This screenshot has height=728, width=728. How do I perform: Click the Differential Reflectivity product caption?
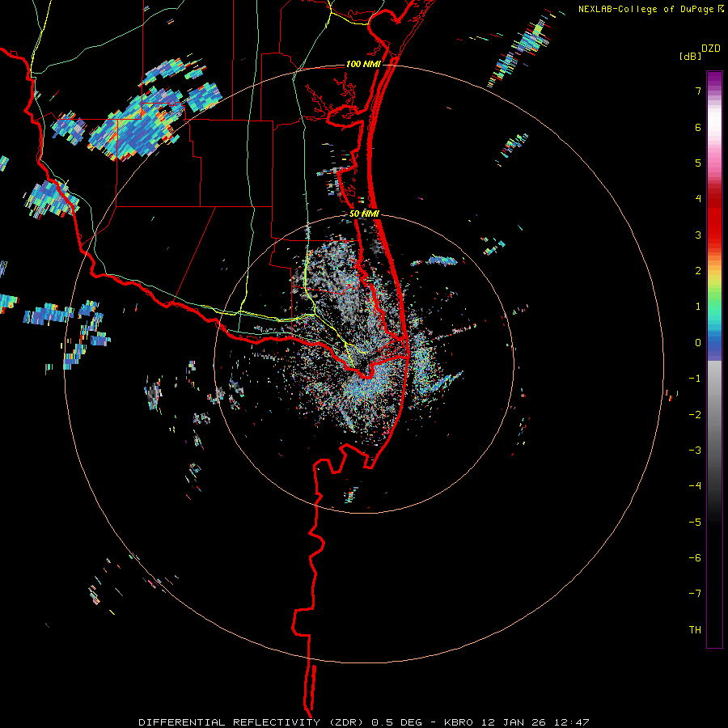pyautogui.click(x=364, y=722)
